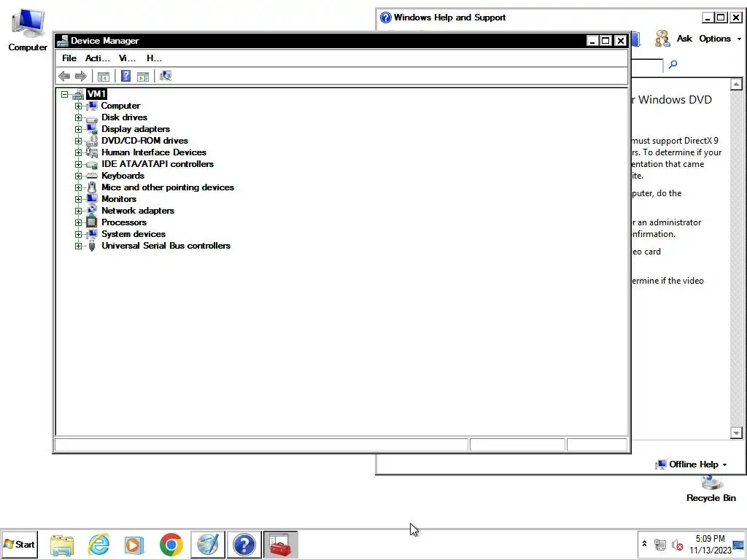Open the Start menu

pos(19,544)
